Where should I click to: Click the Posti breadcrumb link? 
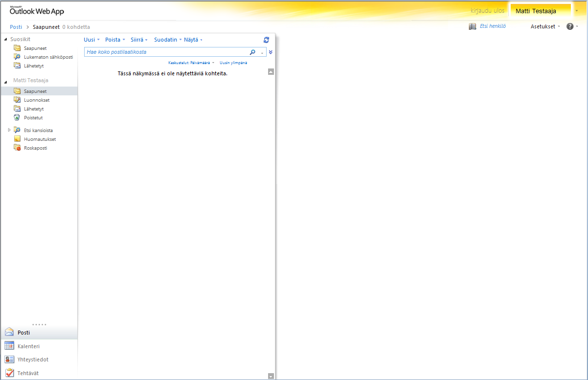coord(16,27)
